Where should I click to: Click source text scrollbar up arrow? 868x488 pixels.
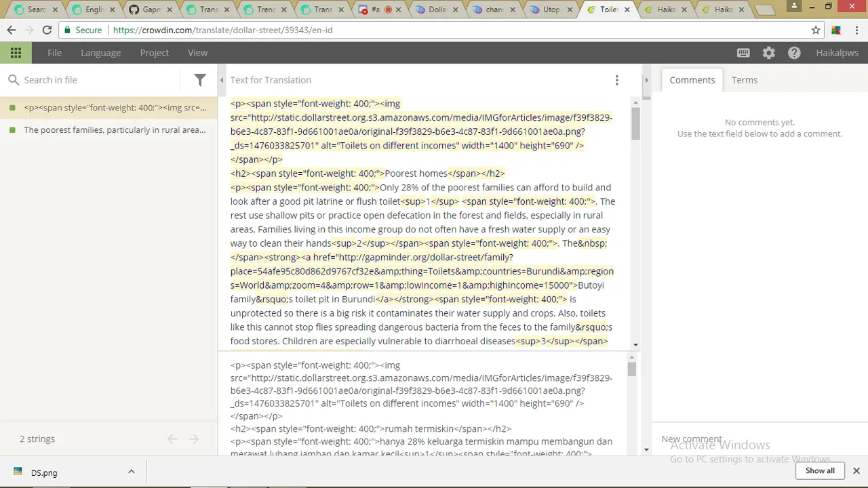[635, 102]
